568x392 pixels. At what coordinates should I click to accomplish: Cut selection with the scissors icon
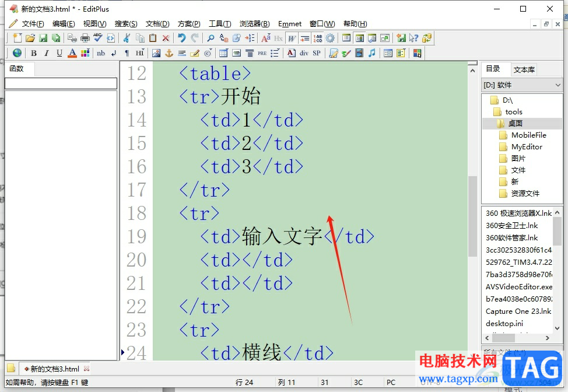[127, 38]
